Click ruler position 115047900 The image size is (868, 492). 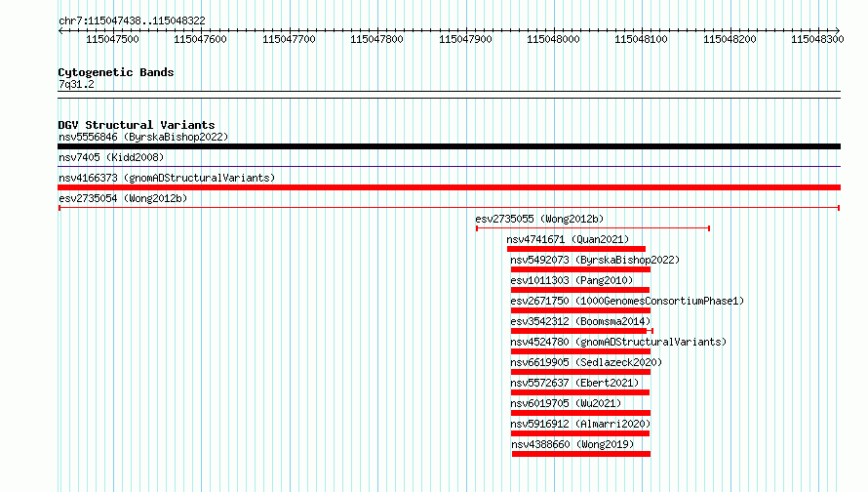465,39
